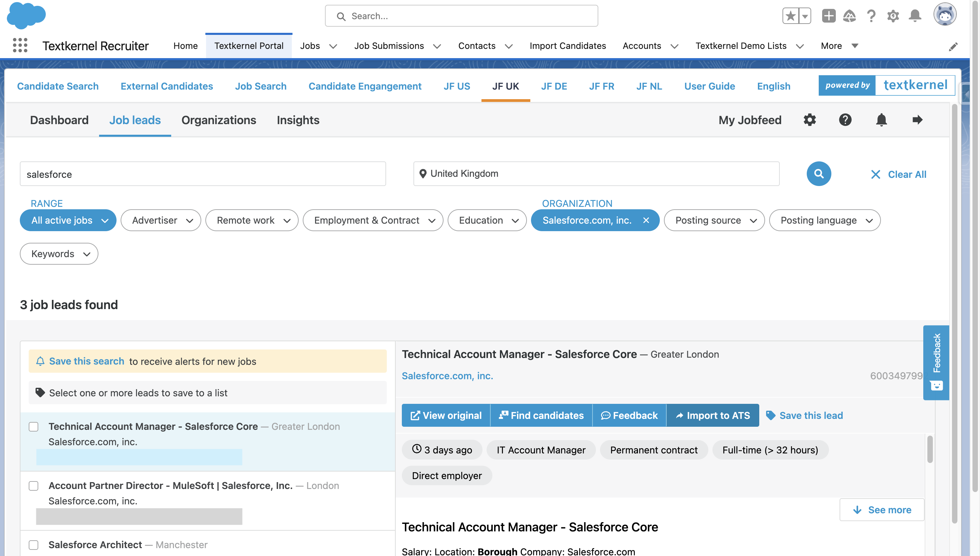View Salesforce notifications bell
The height and width of the screenshot is (556, 980).
[915, 16]
